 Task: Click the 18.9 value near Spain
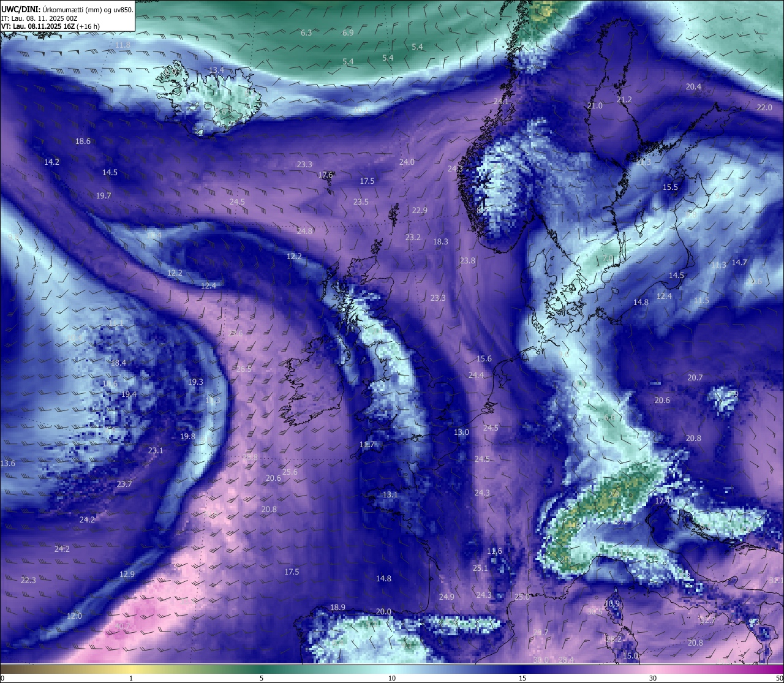[337, 608]
